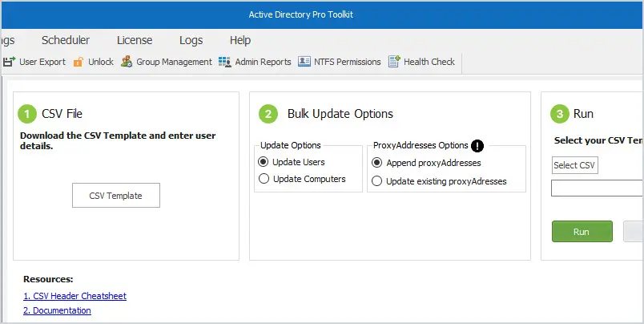Click the 'Resources:' label

click(48, 279)
